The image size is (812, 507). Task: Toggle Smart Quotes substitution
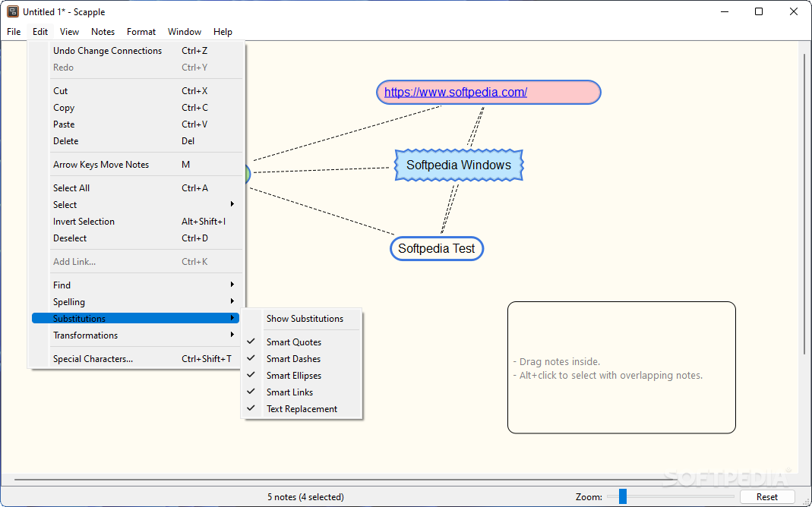pos(302,342)
